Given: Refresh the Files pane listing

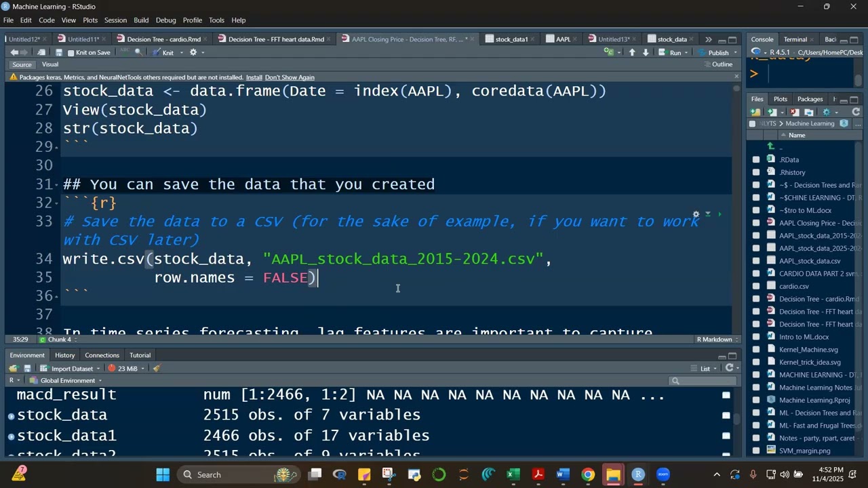Looking at the screenshot, I should point(856,112).
